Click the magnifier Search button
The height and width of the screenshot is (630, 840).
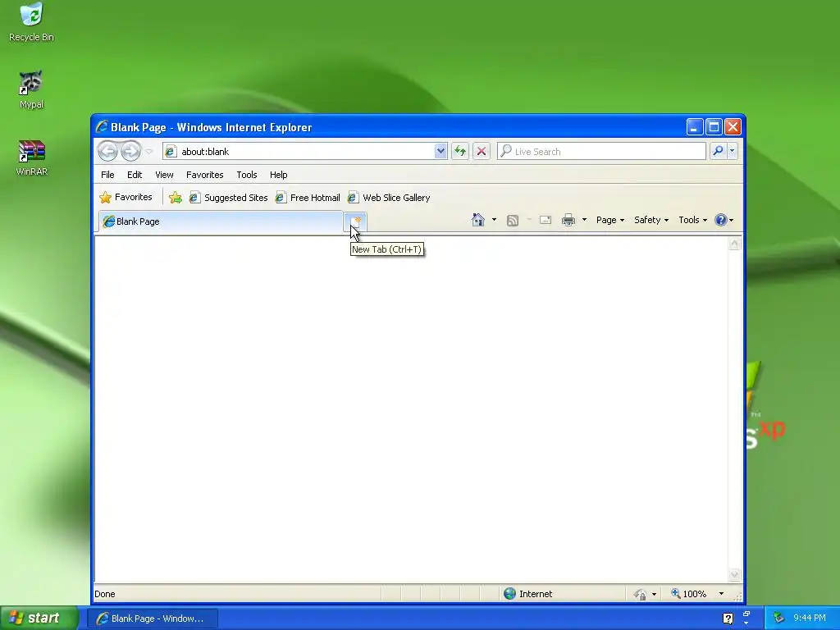coord(718,152)
